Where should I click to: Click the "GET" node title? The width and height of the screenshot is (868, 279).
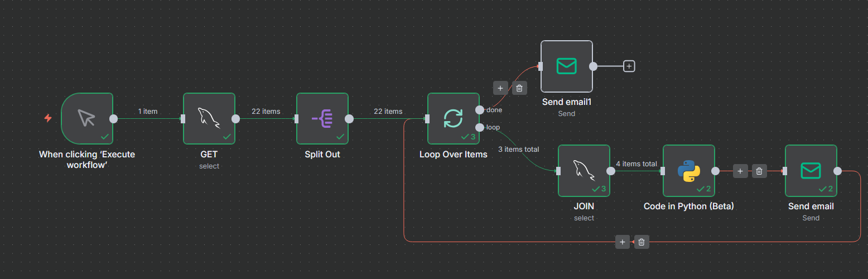209,155
